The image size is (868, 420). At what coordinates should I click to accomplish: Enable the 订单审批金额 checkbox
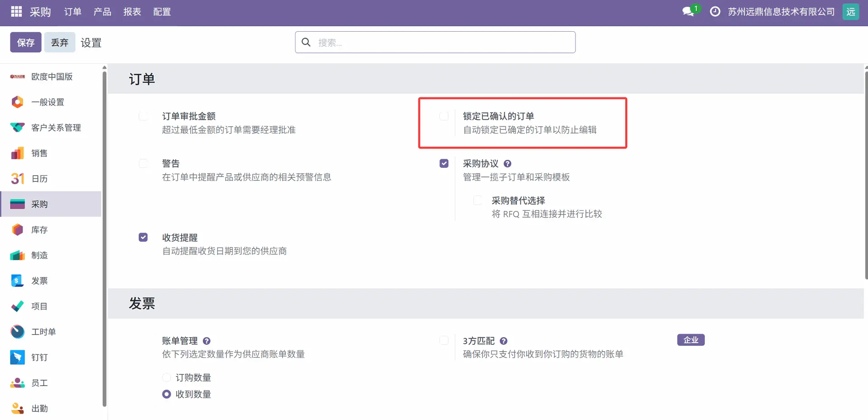143,116
